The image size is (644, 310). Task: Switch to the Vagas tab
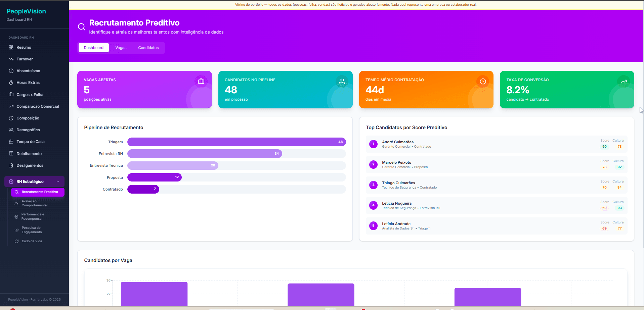(121, 48)
